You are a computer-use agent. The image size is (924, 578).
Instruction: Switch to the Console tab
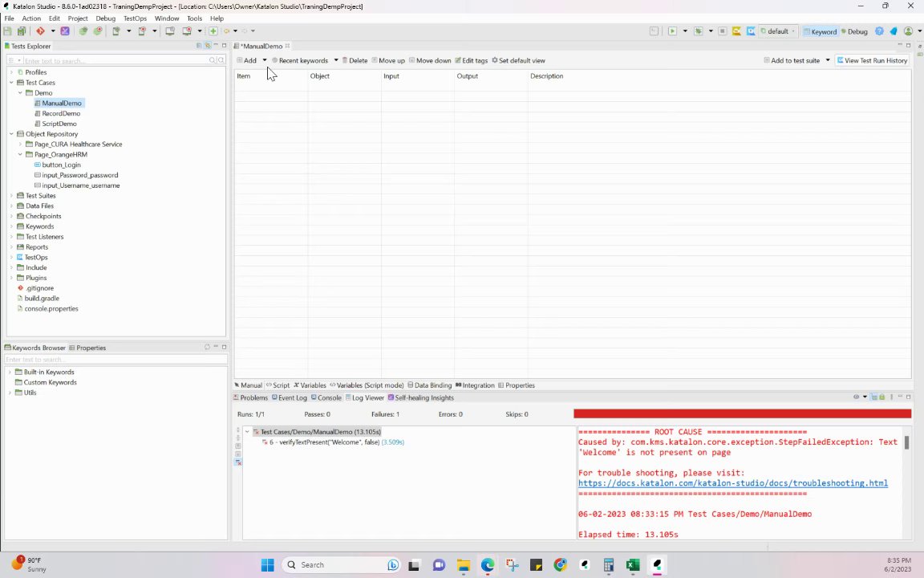click(x=326, y=397)
